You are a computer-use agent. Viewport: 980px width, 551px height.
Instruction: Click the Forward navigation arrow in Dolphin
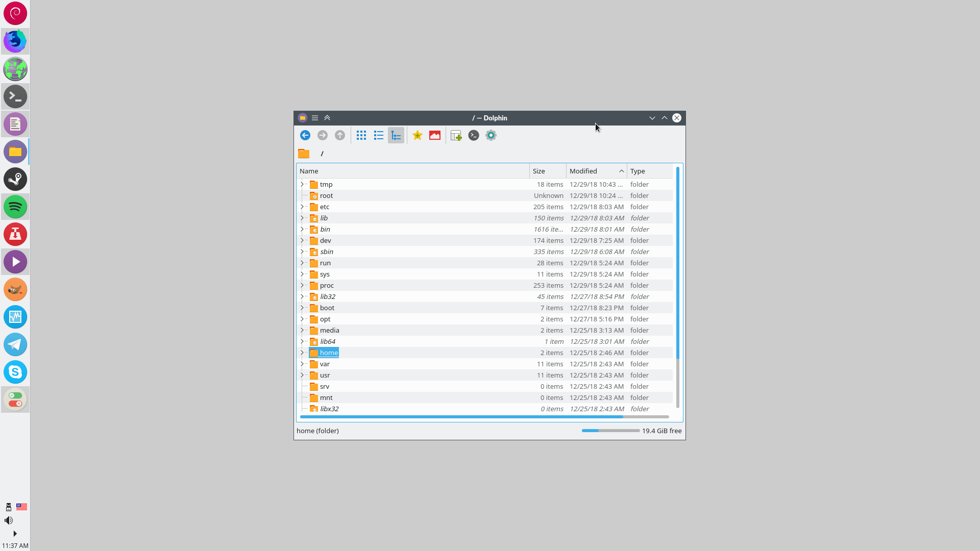pos(323,135)
